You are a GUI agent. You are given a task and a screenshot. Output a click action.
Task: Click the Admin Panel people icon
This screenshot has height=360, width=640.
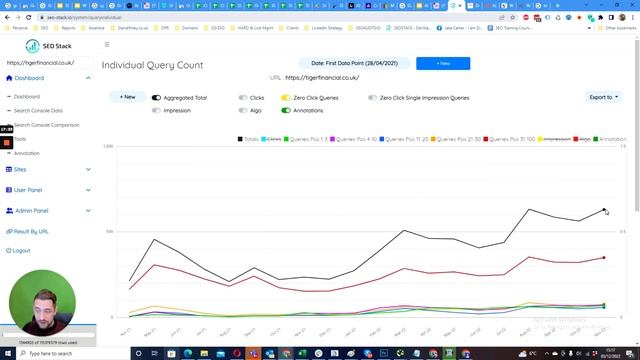click(x=9, y=211)
